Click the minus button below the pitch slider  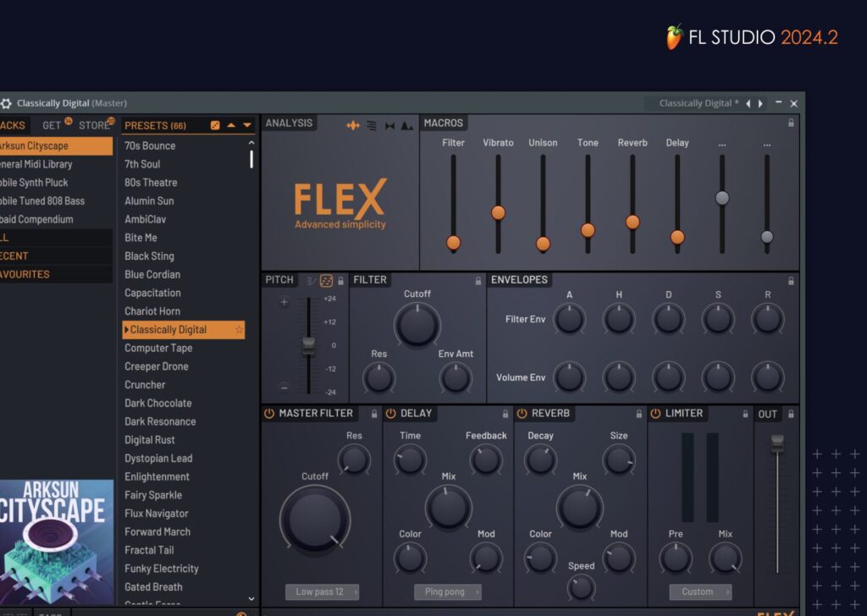click(284, 388)
